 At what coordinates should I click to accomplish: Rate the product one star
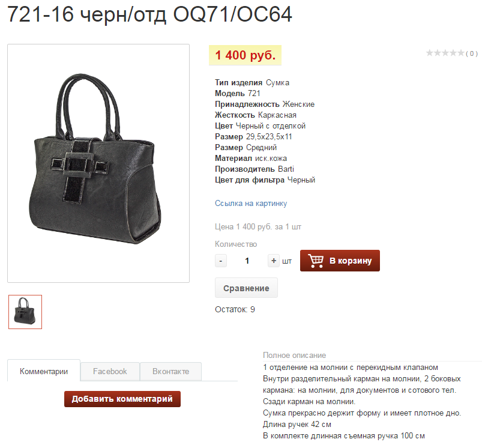(429, 53)
